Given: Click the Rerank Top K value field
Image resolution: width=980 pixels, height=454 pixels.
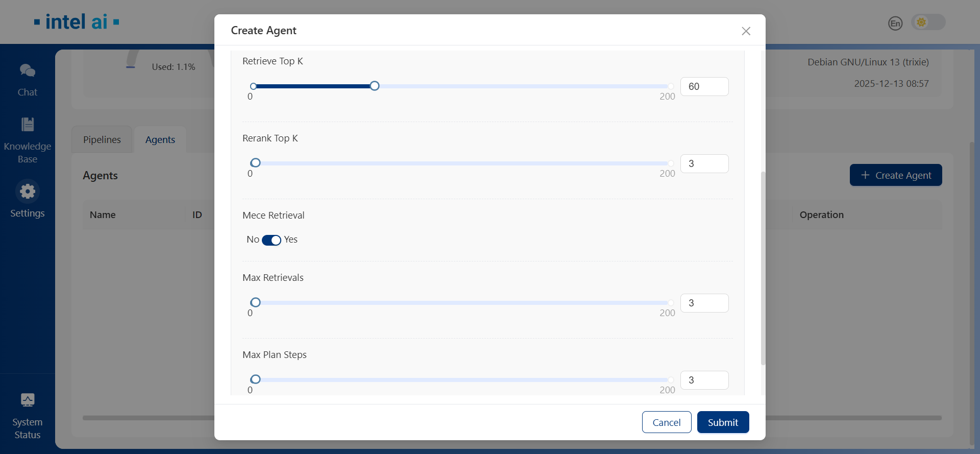Looking at the screenshot, I should pos(704,164).
